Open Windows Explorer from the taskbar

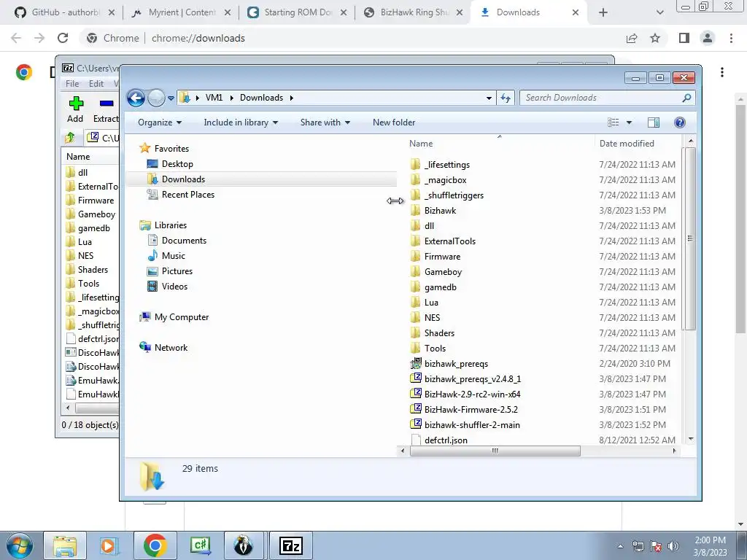[65, 545]
